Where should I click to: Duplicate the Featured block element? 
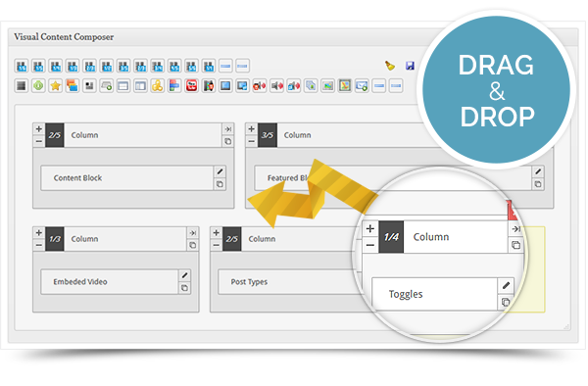tap(538, 184)
